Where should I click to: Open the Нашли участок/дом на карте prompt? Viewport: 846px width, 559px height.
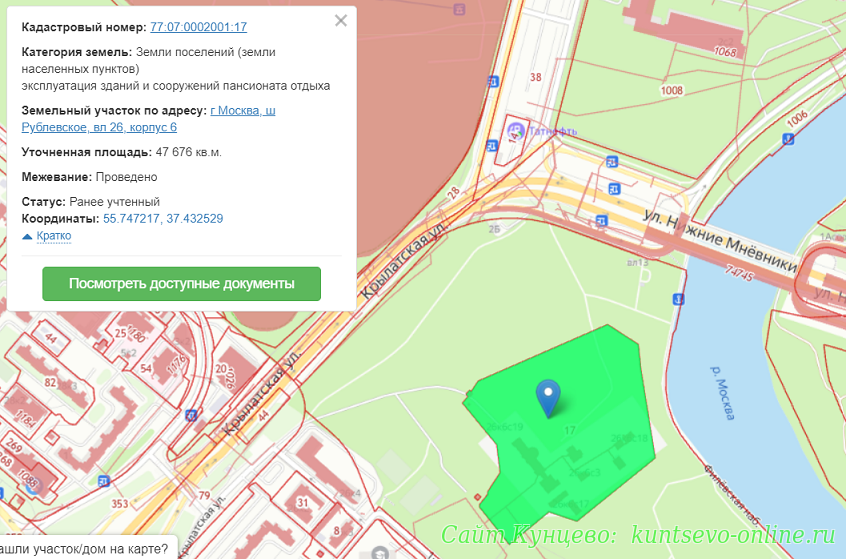click(x=85, y=548)
